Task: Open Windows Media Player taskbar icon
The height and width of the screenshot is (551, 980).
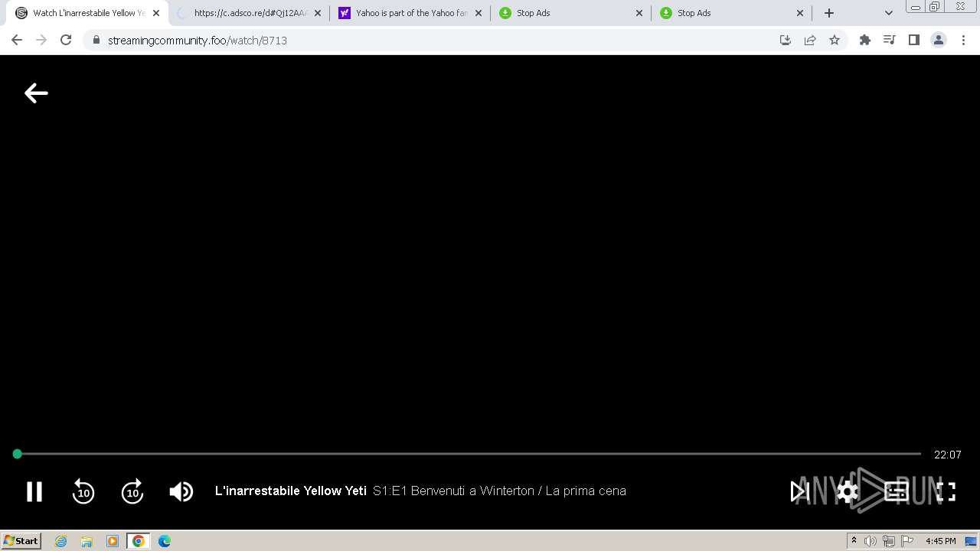Action: 113,541
